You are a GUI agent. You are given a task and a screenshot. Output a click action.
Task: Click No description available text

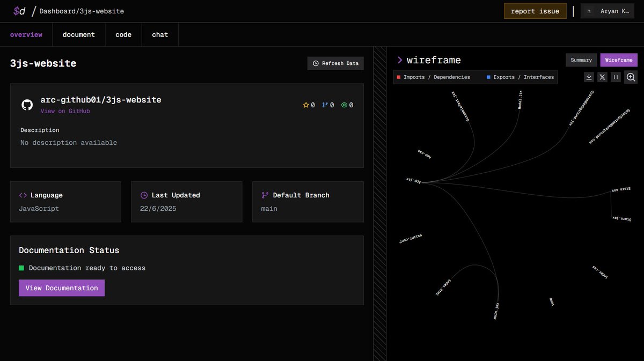coord(69,143)
